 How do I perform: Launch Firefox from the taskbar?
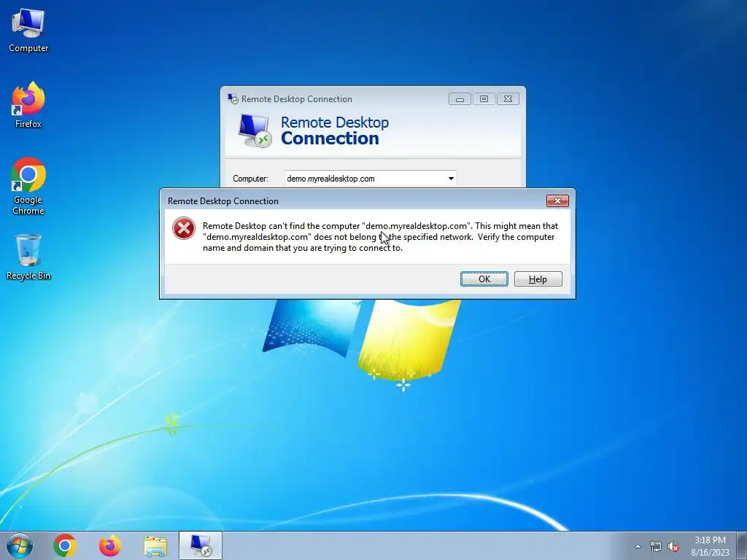click(109, 545)
